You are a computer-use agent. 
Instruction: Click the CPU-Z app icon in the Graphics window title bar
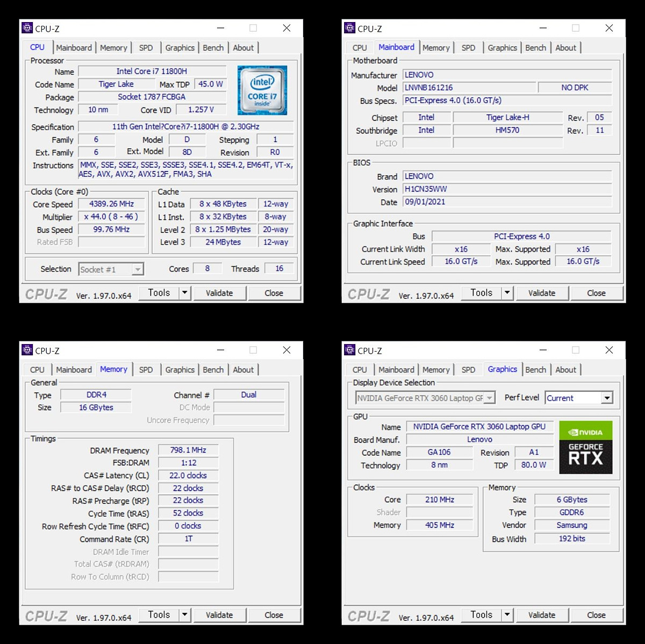tap(350, 350)
